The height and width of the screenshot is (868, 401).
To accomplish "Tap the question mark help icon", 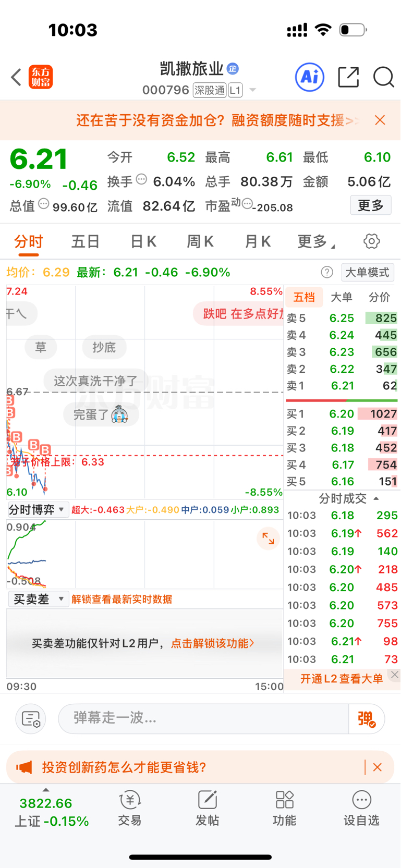I will (327, 272).
